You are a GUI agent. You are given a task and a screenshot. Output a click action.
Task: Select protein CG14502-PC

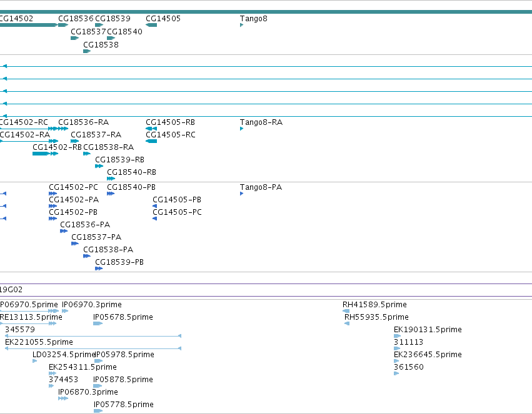73,187
